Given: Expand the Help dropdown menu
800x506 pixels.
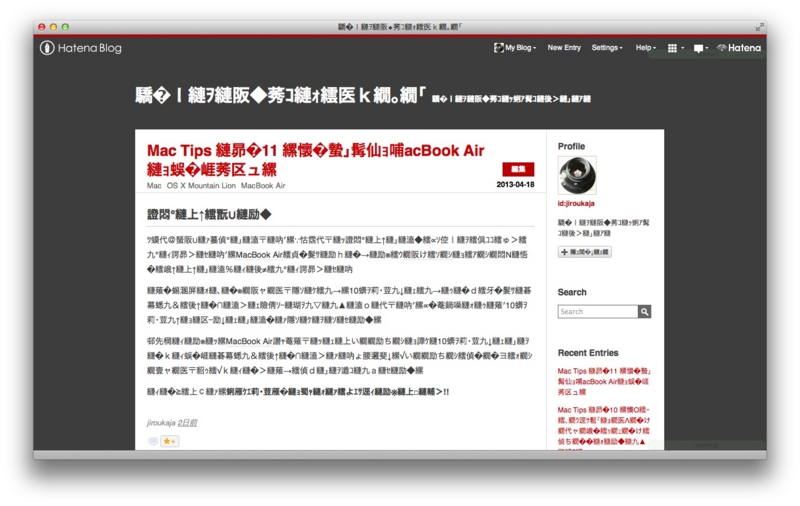Looking at the screenshot, I should coord(645,47).
